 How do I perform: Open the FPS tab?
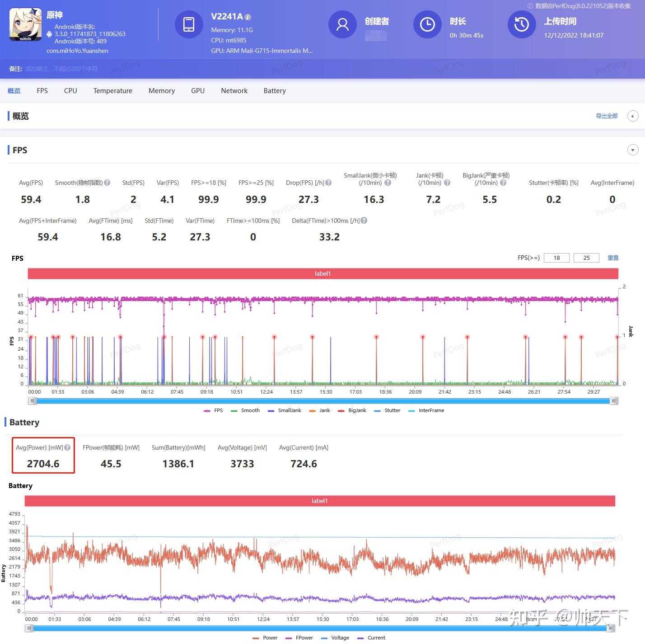(x=42, y=91)
